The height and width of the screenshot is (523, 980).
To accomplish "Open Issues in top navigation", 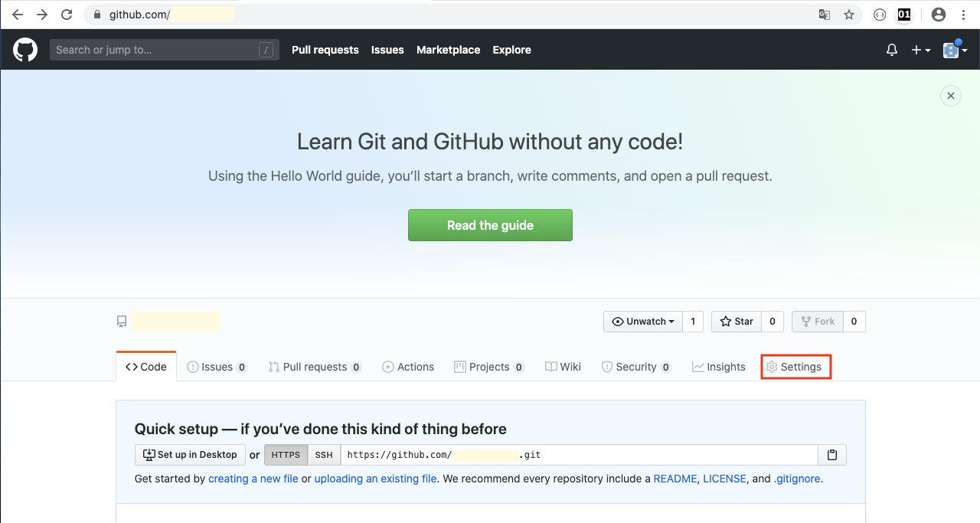I will (387, 50).
